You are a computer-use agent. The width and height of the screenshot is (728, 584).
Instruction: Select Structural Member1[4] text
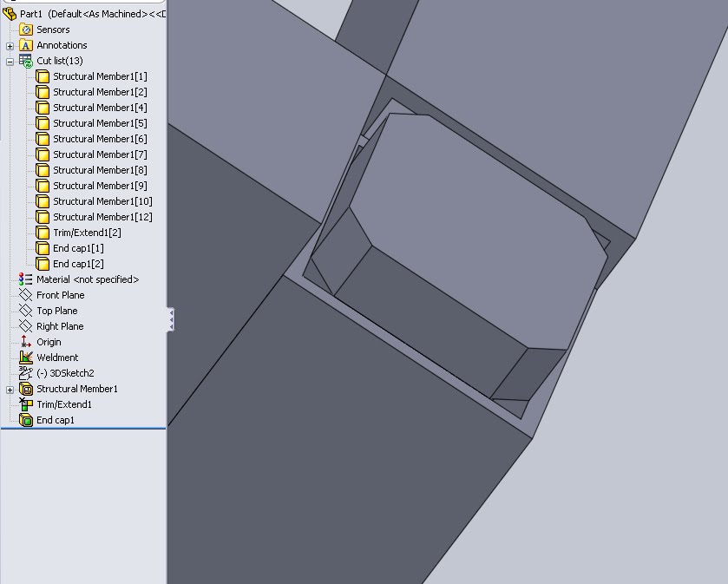[100, 108]
